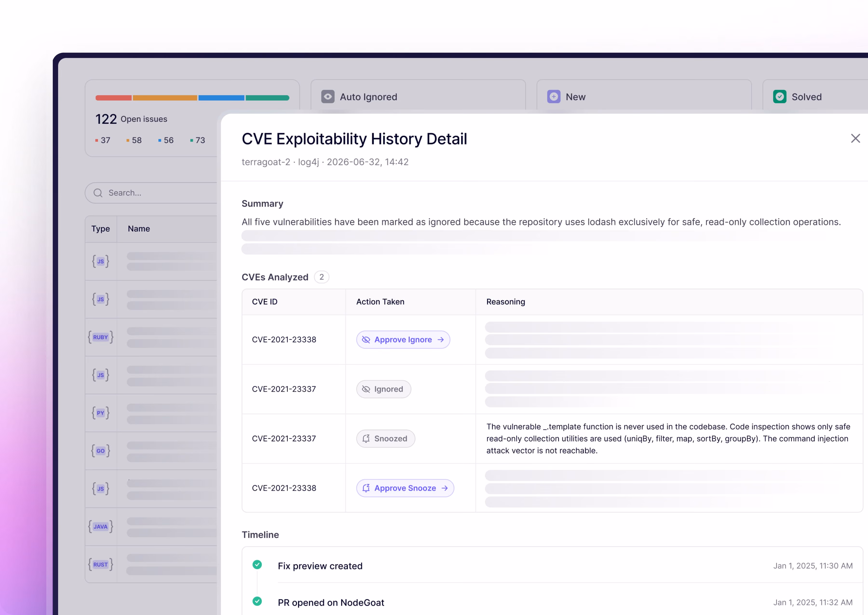Screen dimensions: 868x615
Task: Close the CVE Exploitability History Detail panel
Action: click(855, 139)
